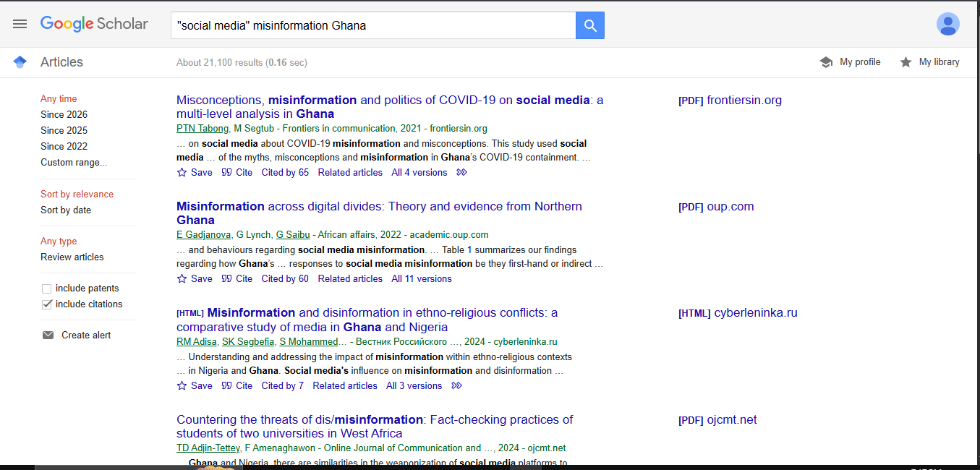Filter results Since 2025
Viewport: 980px width, 470px height.
coord(64,130)
